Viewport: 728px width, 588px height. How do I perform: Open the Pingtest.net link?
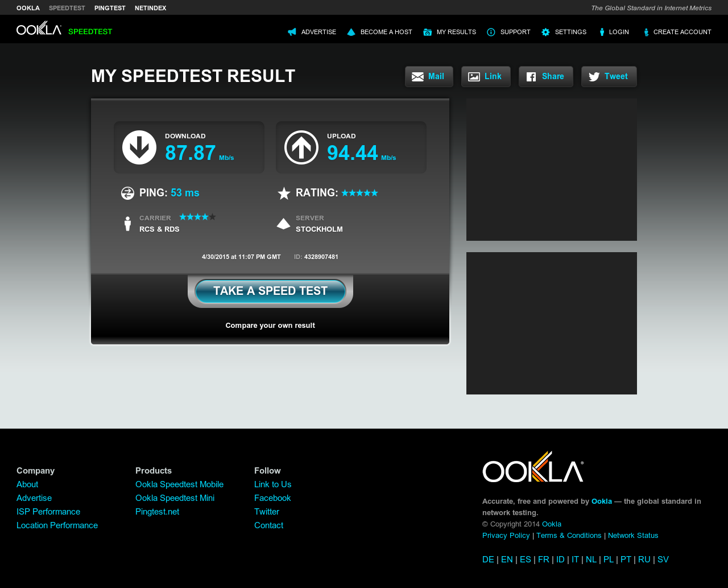click(x=157, y=512)
